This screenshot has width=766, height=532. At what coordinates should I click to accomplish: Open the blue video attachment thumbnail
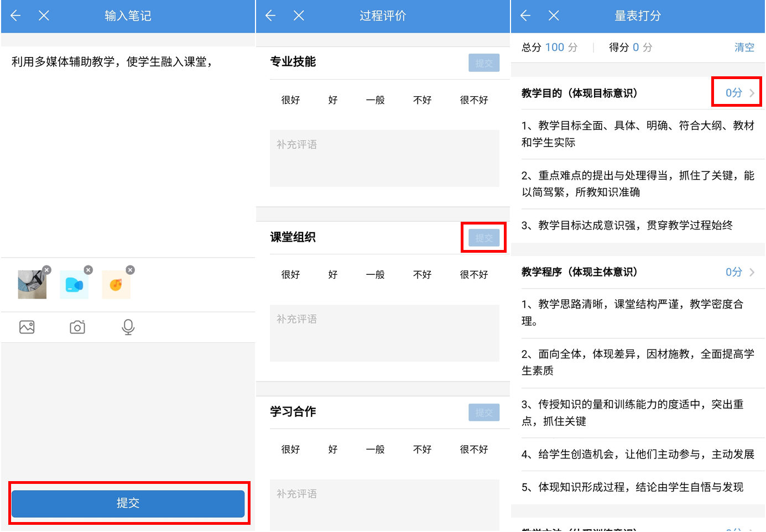74,285
